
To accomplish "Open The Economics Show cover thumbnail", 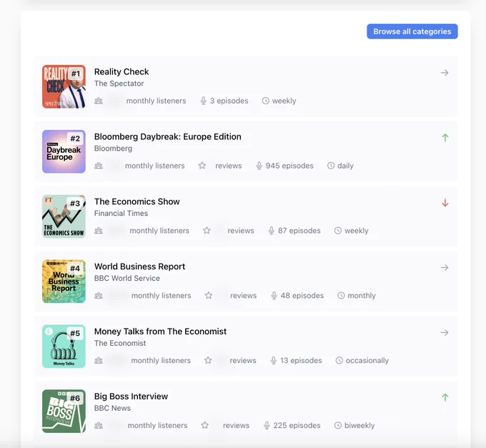I will point(64,216).
